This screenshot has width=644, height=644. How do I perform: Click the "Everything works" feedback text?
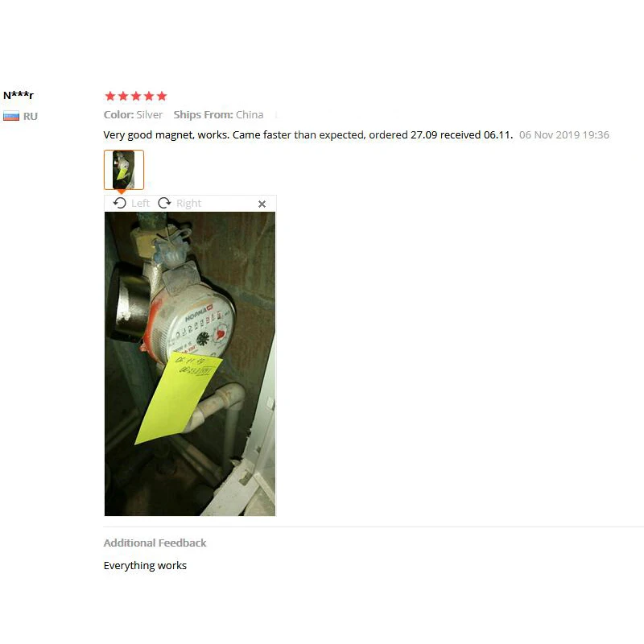(145, 566)
